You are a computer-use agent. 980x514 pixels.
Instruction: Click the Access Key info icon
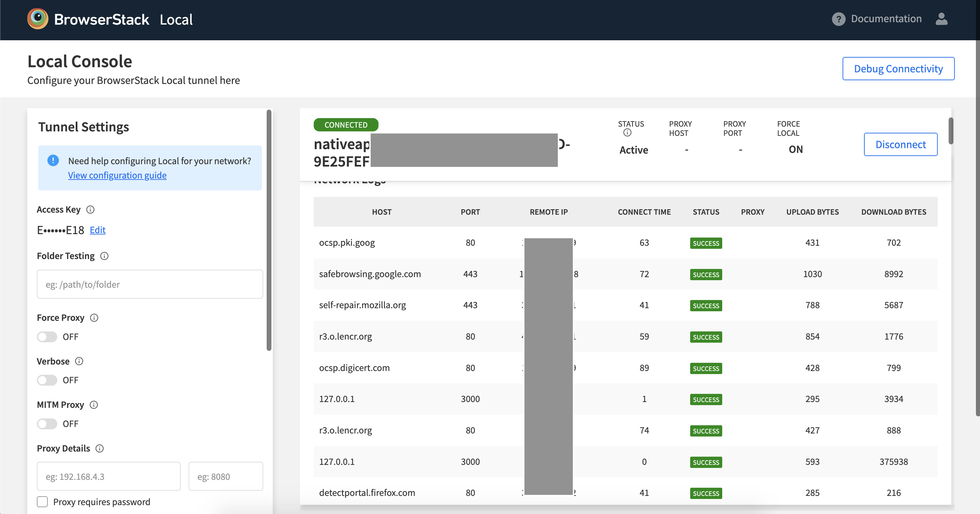[90, 210]
